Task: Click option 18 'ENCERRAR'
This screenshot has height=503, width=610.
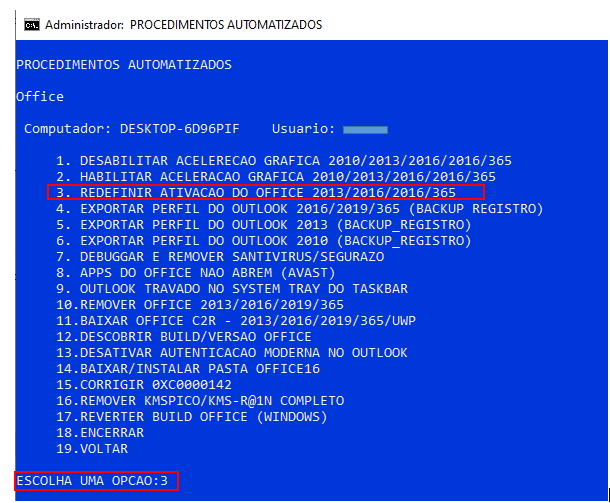Action: click(x=100, y=433)
